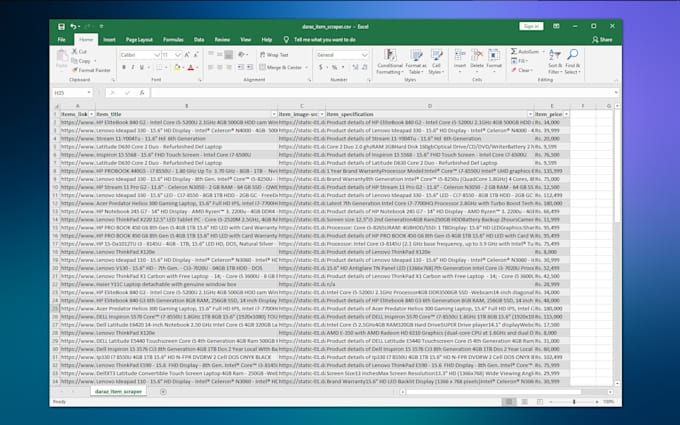The height and width of the screenshot is (425, 680).
Task: Click the Copy button
Action: [x=81, y=61]
